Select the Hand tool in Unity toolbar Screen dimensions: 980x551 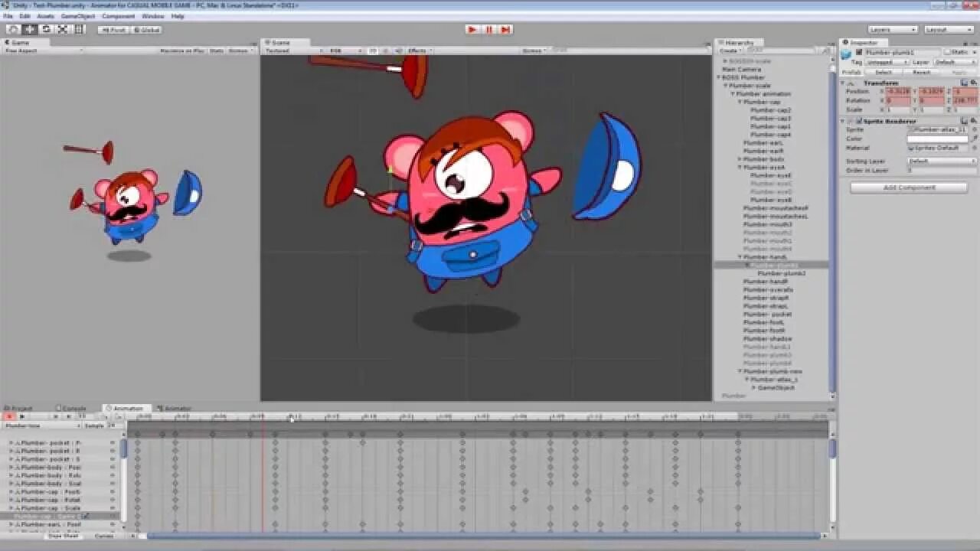pyautogui.click(x=14, y=29)
